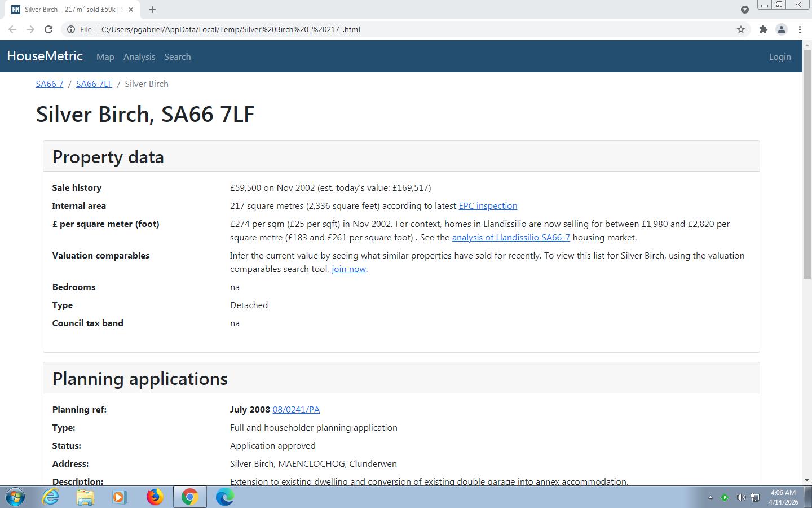
Task: Open Internet Explorer from the taskbar
Action: [x=51, y=497]
